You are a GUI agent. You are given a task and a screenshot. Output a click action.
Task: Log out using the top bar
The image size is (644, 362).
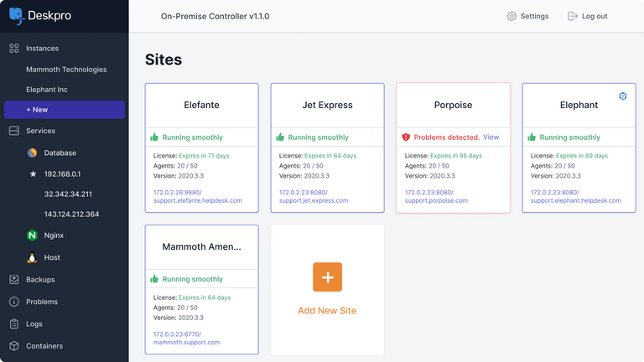click(x=587, y=16)
